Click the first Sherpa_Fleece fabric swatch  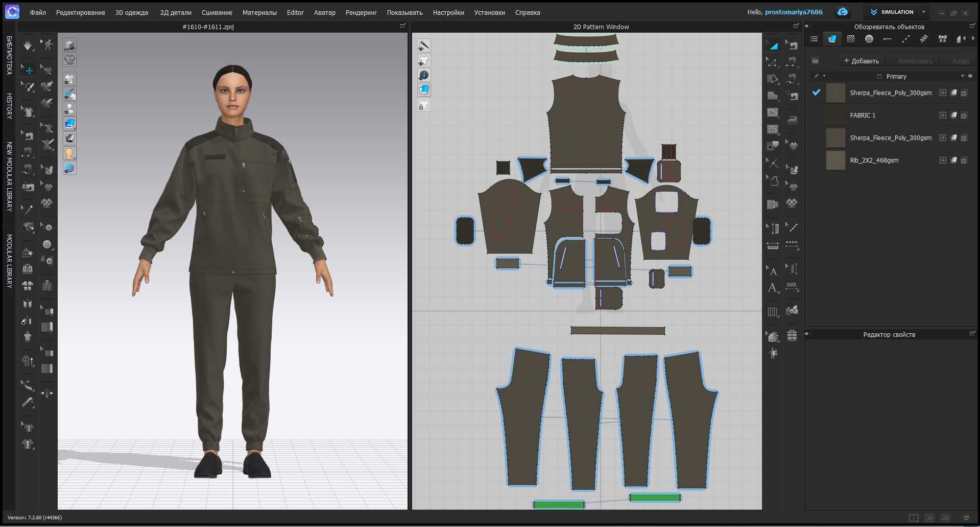(835, 93)
